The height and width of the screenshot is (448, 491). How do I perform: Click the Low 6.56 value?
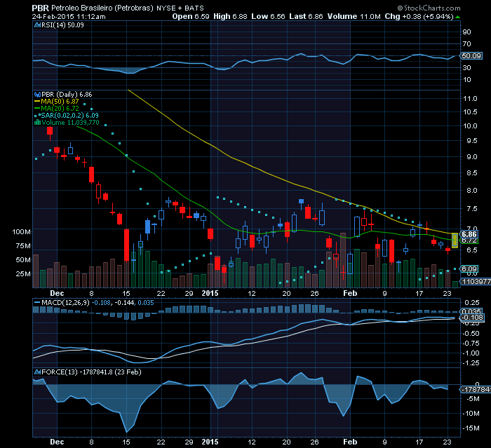coord(269,17)
